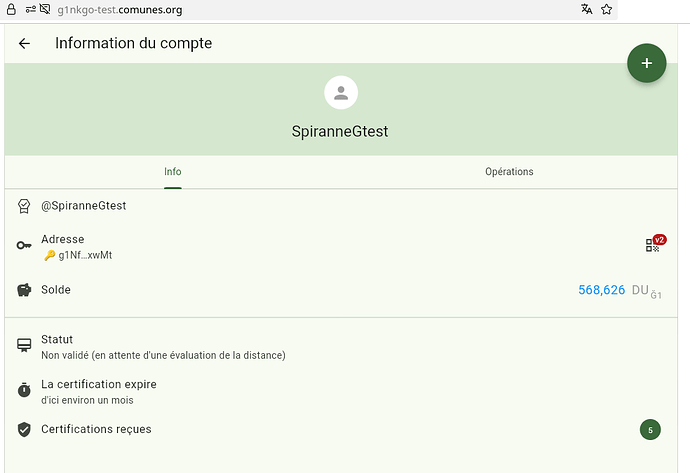Screen dimensions: 690x473
Task: Click the 568,626 balance amount
Action: [x=601, y=290]
